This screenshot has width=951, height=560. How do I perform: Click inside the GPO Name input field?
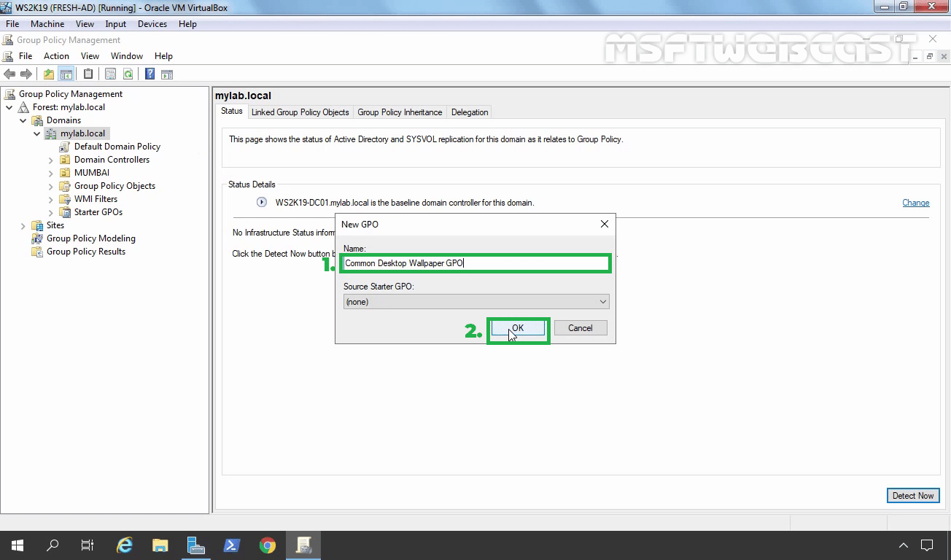click(x=475, y=262)
